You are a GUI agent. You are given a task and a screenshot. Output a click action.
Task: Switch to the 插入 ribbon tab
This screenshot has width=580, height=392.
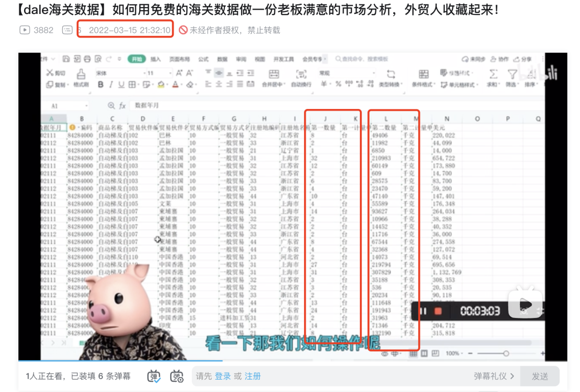(157, 60)
